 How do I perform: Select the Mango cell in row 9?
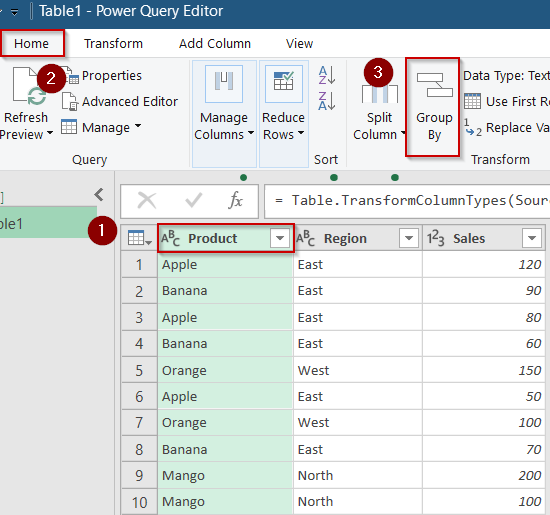(x=225, y=476)
